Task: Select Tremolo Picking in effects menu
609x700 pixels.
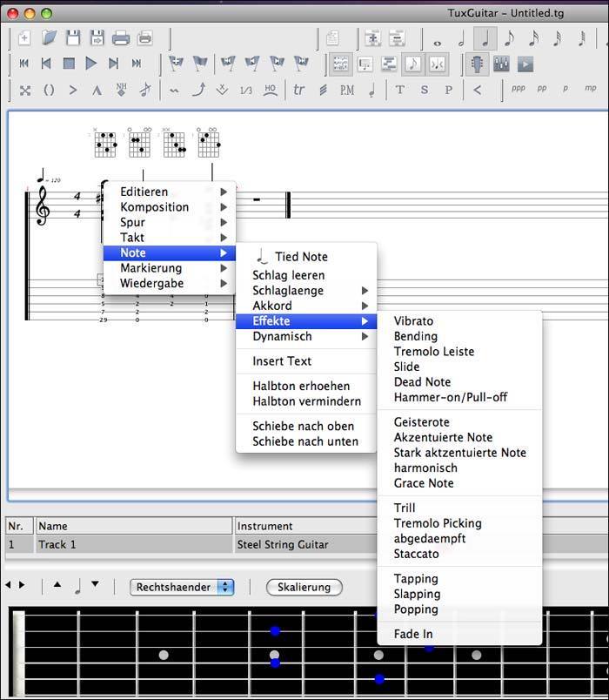Action: click(437, 523)
